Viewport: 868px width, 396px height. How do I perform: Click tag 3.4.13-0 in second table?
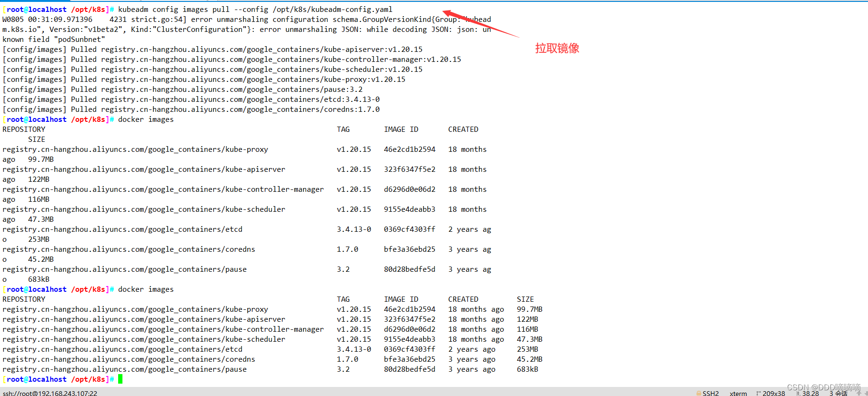point(354,349)
